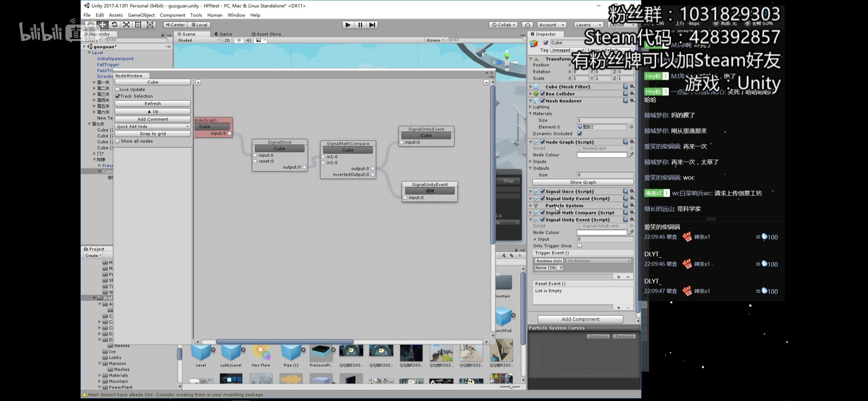
Task: Select the Scale tool in toolbar
Action: pos(126,25)
